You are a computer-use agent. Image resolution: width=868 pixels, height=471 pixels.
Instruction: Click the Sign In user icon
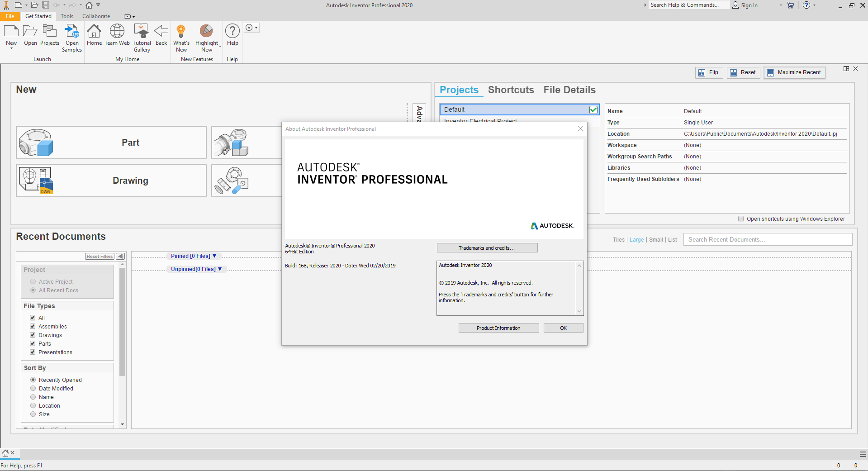[735, 5]
